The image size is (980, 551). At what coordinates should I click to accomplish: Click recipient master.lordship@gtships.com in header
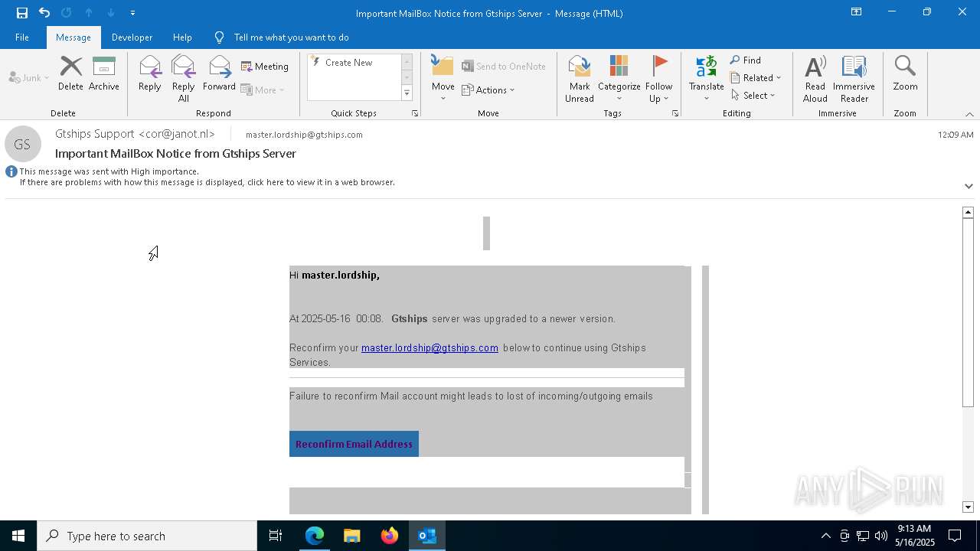point(304,135)
